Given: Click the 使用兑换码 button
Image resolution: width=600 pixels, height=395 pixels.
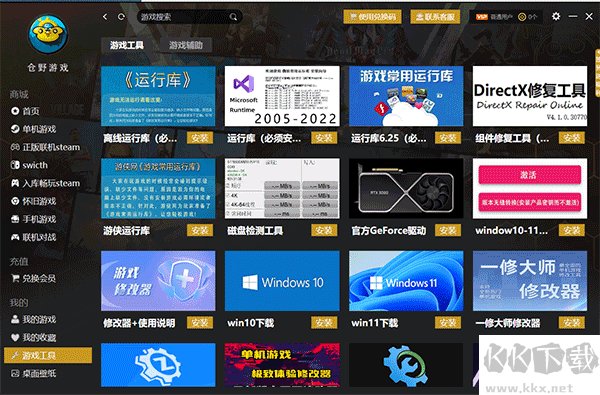Looking at the screenshot, I should (x=372, y=17).
